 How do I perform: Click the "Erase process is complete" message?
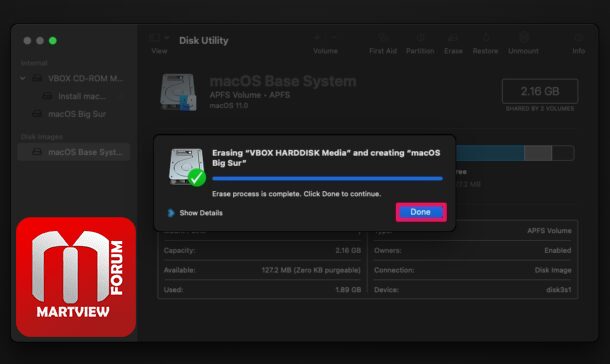[x=296, y=194]
